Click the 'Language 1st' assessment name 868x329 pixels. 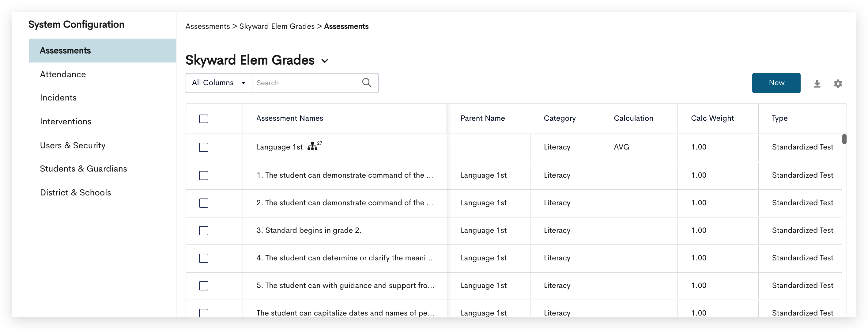click(x=279, y=147)
